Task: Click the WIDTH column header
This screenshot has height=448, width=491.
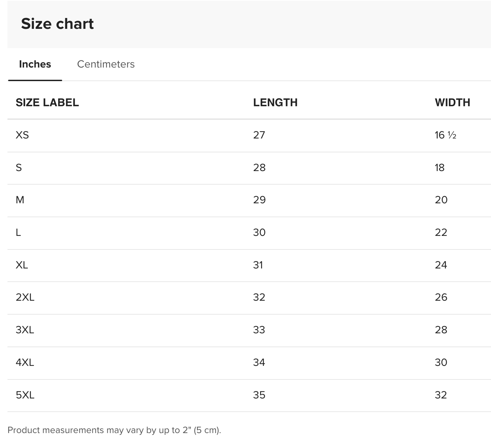Action: (x=452, y=102)
